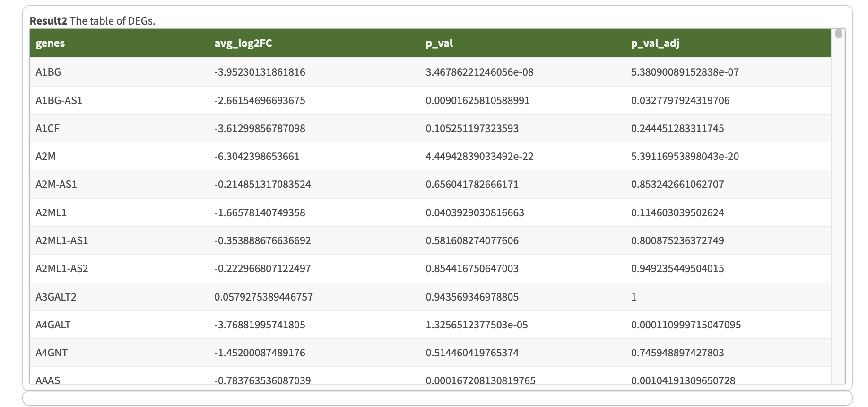Screen dimensions: 868x407
Task: Click the A2ML1-AS1 gene name
Action: click(x=62, y=240)
